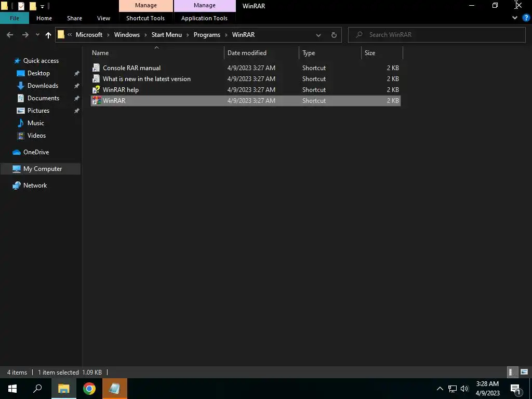Expand the address bar history dropdown
The height and width of the screenshot is (399, 532).
pos(318,35)
